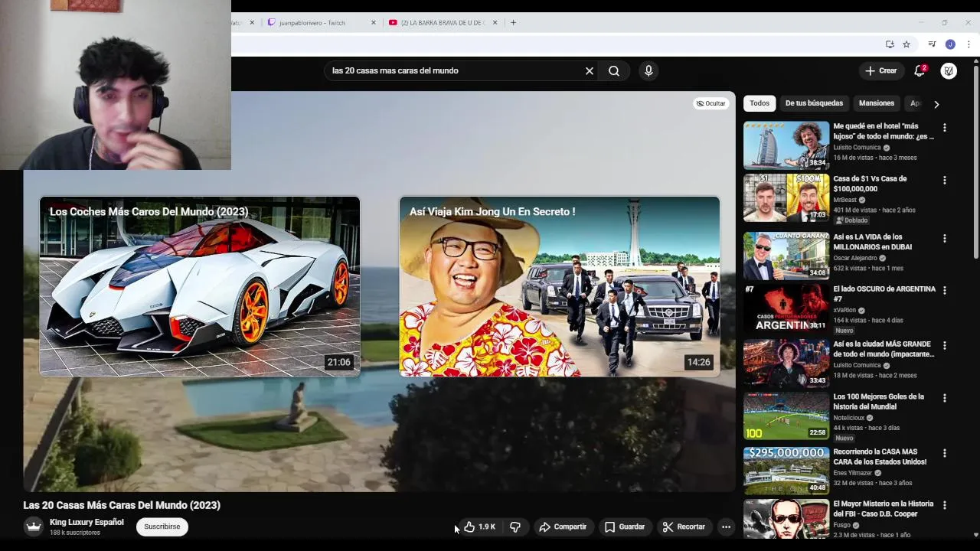The height and width of the screenshot is (551, 980).
Task: Open options for hotel más lujoso video
Action: click(945, 128)
